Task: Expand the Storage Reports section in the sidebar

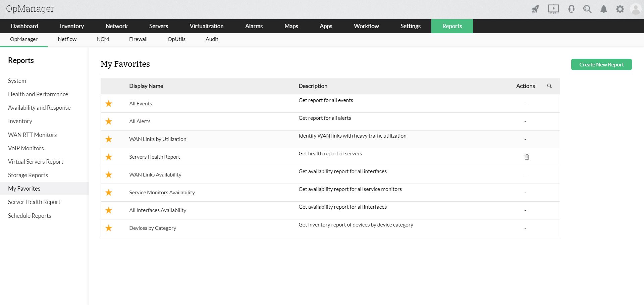Action: point(28,175)
